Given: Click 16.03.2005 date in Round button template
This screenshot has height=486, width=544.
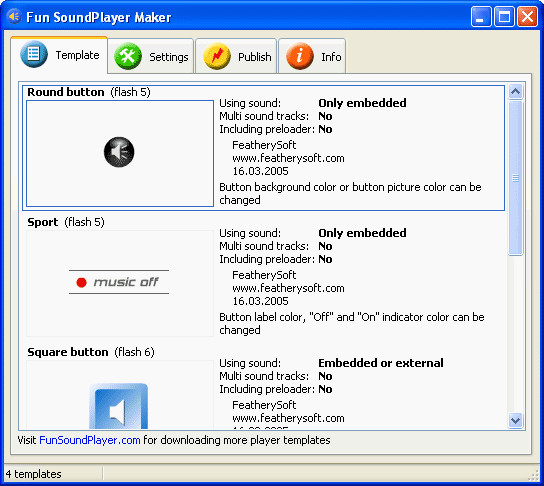Looking at the screenshot, I should point(261,171).
